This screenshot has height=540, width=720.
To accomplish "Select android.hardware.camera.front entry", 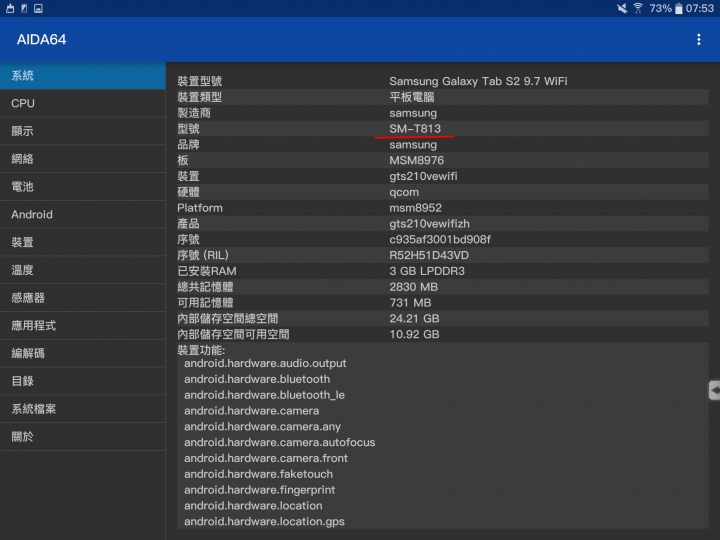I will click(266, 458).
